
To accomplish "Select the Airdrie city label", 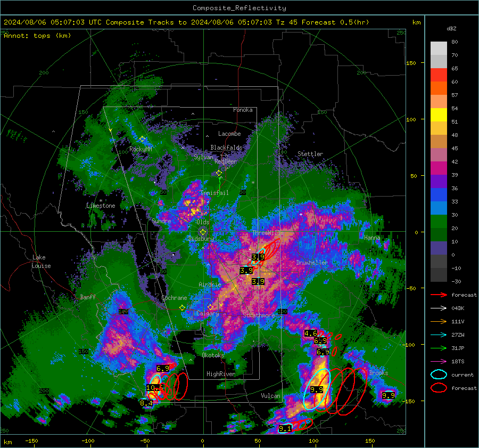I will [210, 284].
